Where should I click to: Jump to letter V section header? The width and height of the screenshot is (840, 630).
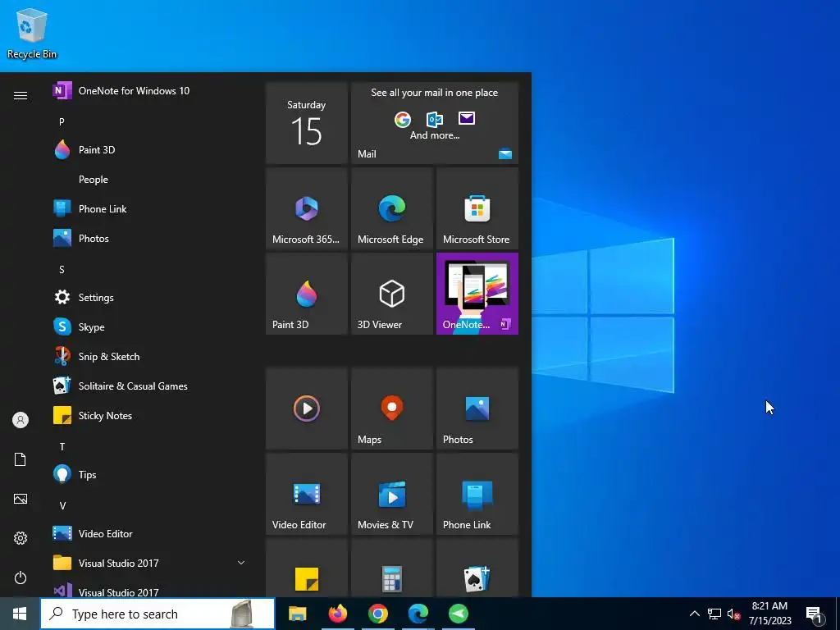[x=62, y=505]
